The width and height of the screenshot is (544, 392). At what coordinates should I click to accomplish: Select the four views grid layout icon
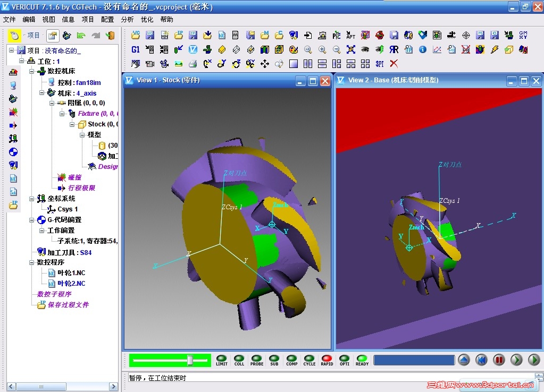tap(365, 64)
